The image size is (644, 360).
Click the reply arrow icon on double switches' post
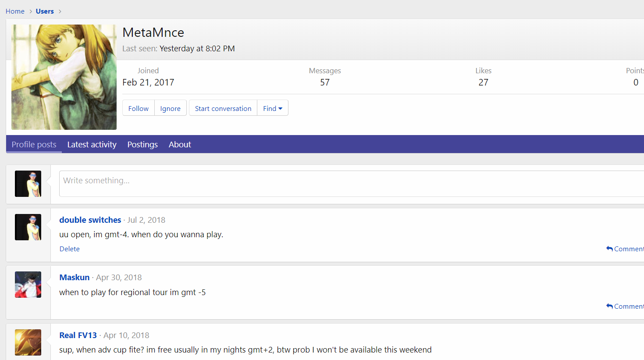(x=609, y=249)
